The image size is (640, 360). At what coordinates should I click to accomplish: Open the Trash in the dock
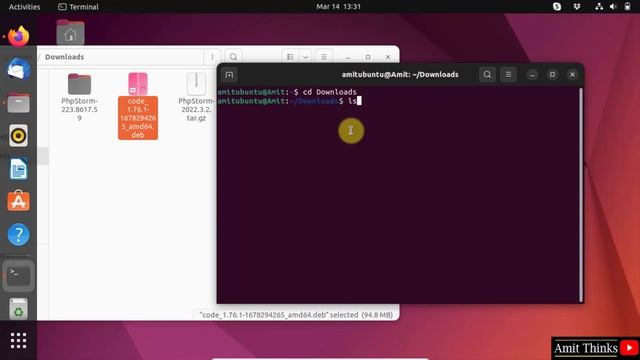(x=18, y=309)
